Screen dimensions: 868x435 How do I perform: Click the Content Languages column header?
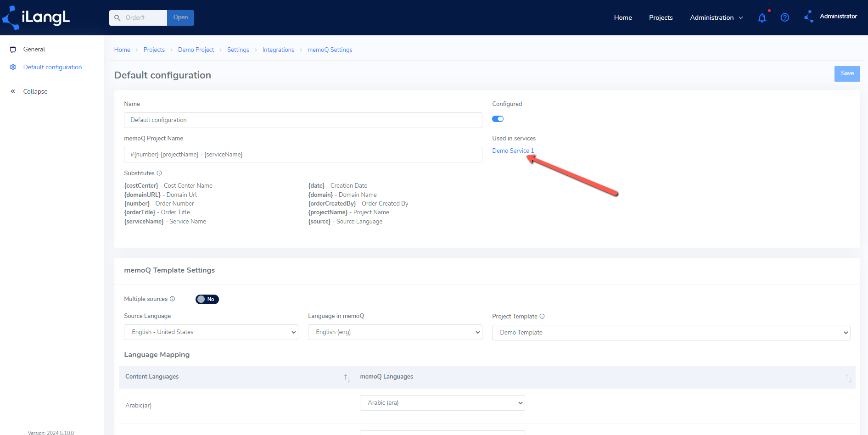[x=152, y=377]
